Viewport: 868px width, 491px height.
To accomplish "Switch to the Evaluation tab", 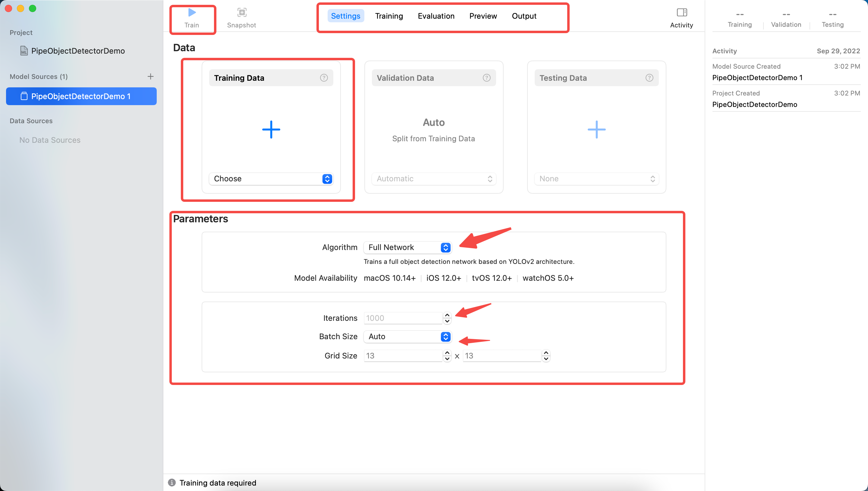I will [x=436, y=16].
